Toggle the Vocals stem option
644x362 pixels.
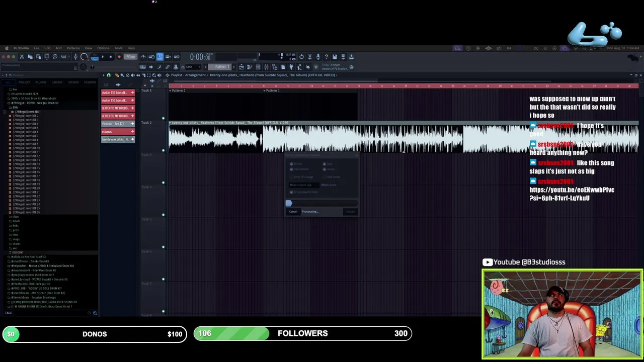[x=325, y=169]
